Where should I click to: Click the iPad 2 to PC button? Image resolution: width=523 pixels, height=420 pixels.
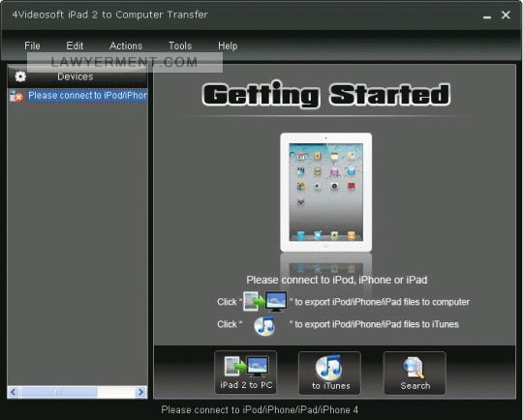click(x=246, y=373)
